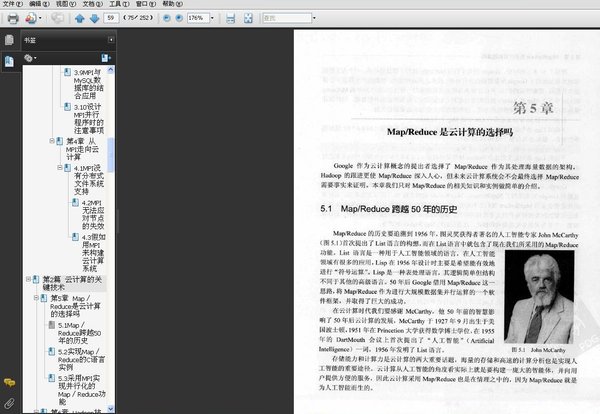Click the fit full page icon
600x414 pixels.
tap(250, 18)
